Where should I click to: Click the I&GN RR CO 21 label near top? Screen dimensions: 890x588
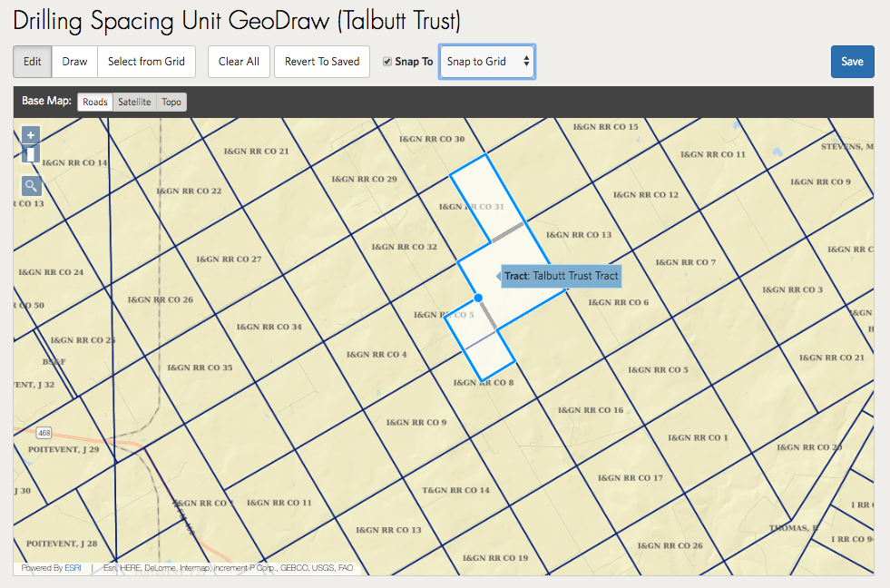coord(256,151)
